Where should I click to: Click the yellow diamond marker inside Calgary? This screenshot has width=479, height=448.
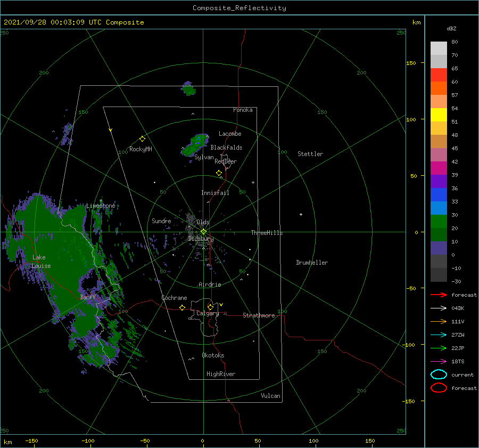tap(210, 307)
